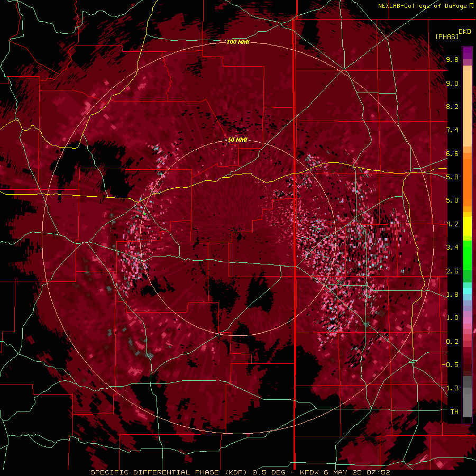The image size is (476, 476).
Task: Click the radar site center of the sweep
Action: pos(239,237)
